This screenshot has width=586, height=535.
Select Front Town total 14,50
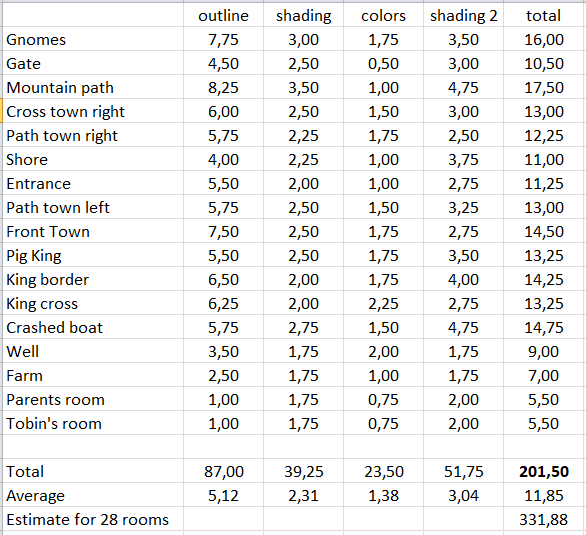[544, 232]
